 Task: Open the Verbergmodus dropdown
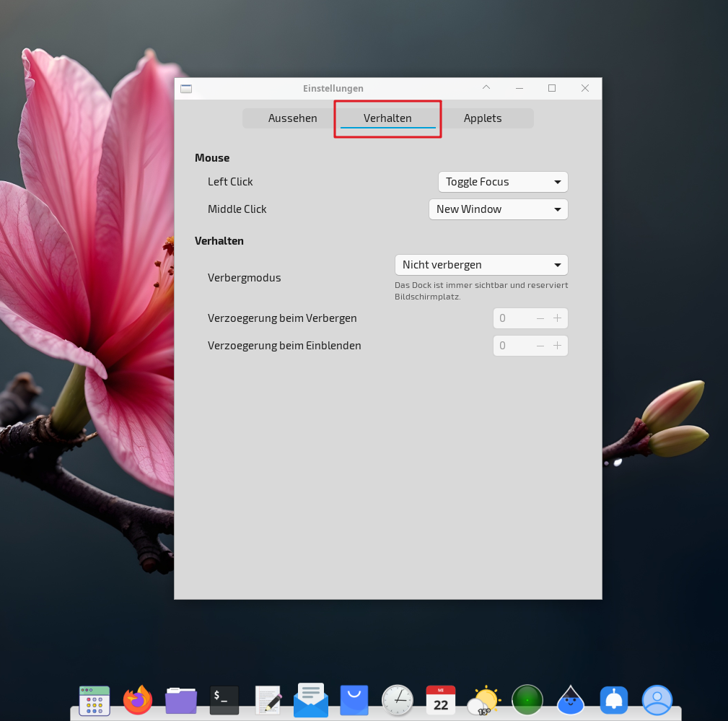(x=481, y=265)
